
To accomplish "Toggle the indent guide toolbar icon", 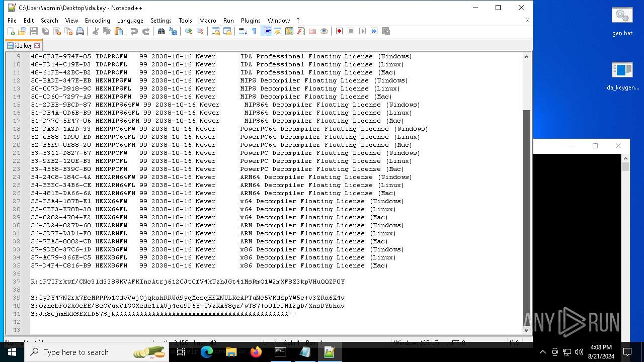I will coord(266,31).
